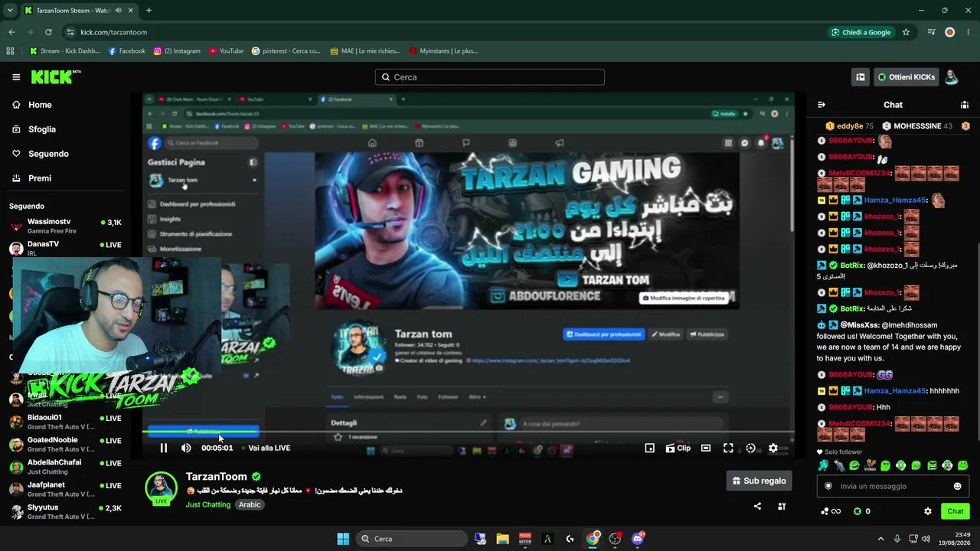The height and width of the screenshot is (551, 980).
Task: Click Hamza_Hamza45 username saying hhhhhhh
Action: (895, 391)
